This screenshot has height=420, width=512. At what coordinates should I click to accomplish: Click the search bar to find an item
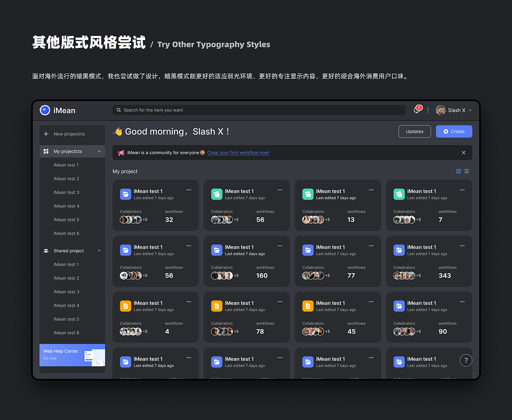tap(259, 110)
